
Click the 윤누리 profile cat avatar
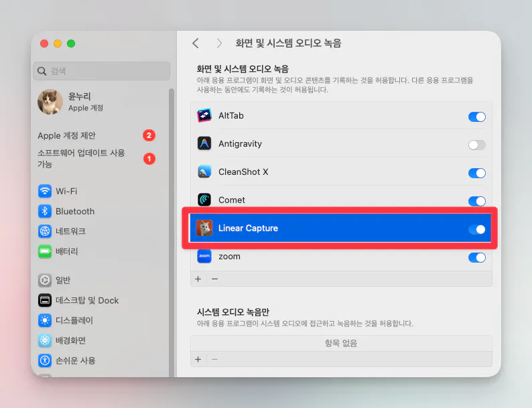[x=50, y=102]
